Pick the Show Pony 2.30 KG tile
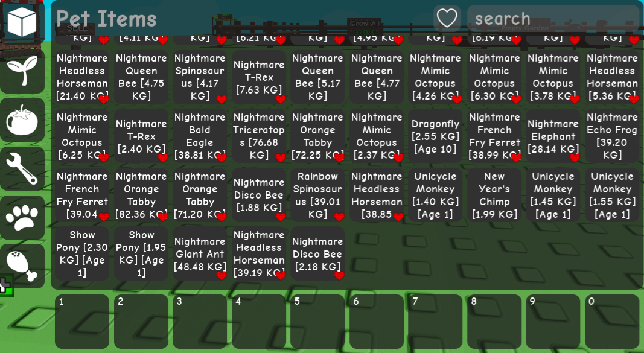This screenshot has height=353, width=644. 82,253
